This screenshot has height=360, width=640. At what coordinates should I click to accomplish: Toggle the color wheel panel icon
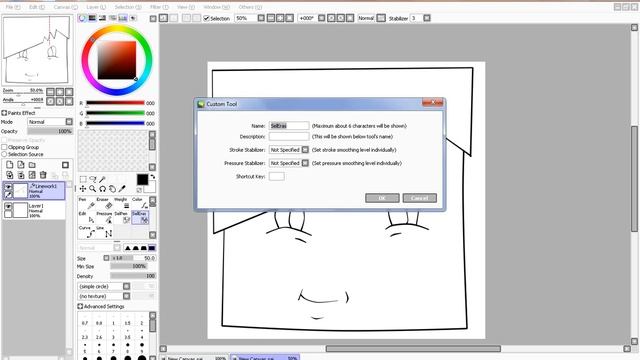tap(82, 18)
